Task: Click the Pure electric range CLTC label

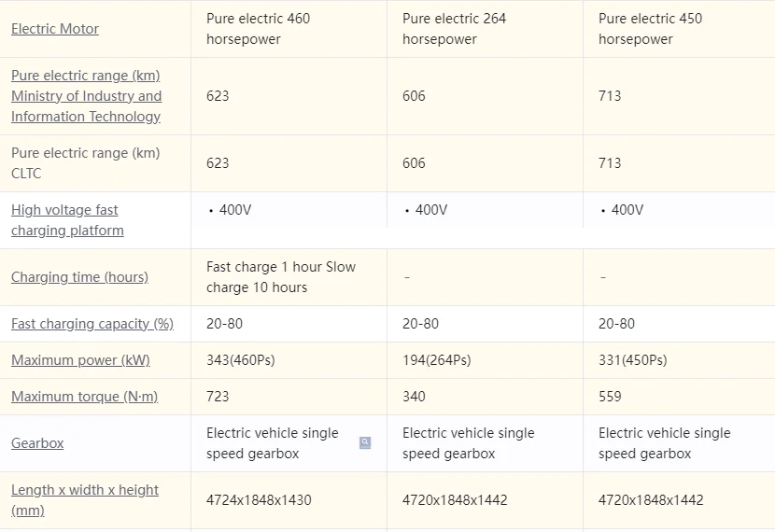Action: click(x=85, y=163)
